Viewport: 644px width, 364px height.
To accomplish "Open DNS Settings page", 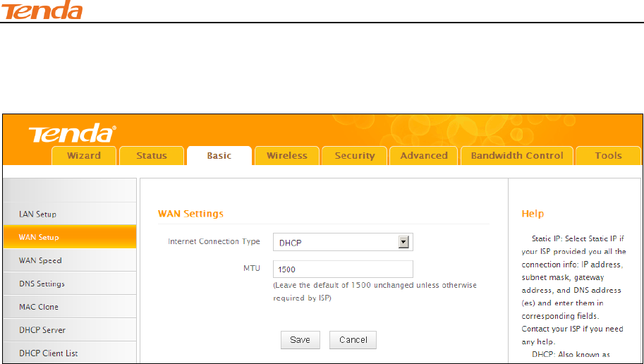I will pos(70,284).
